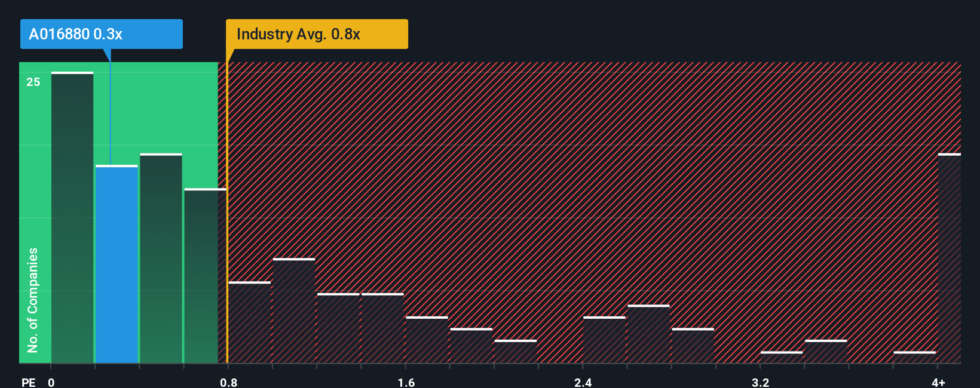Click the fourth green bar before 0.8
The height and width of the screenshot is (388, 980).
(x=205, y=276)
